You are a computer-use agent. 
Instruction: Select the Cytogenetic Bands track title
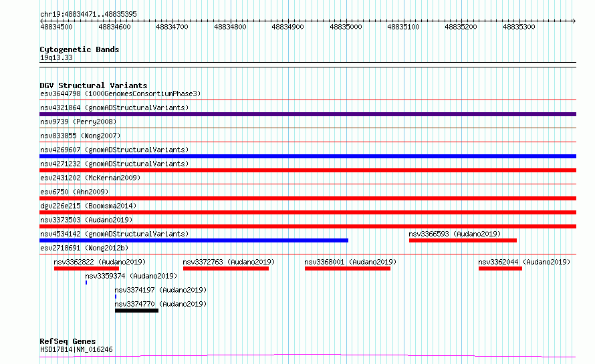click(80, 49)
